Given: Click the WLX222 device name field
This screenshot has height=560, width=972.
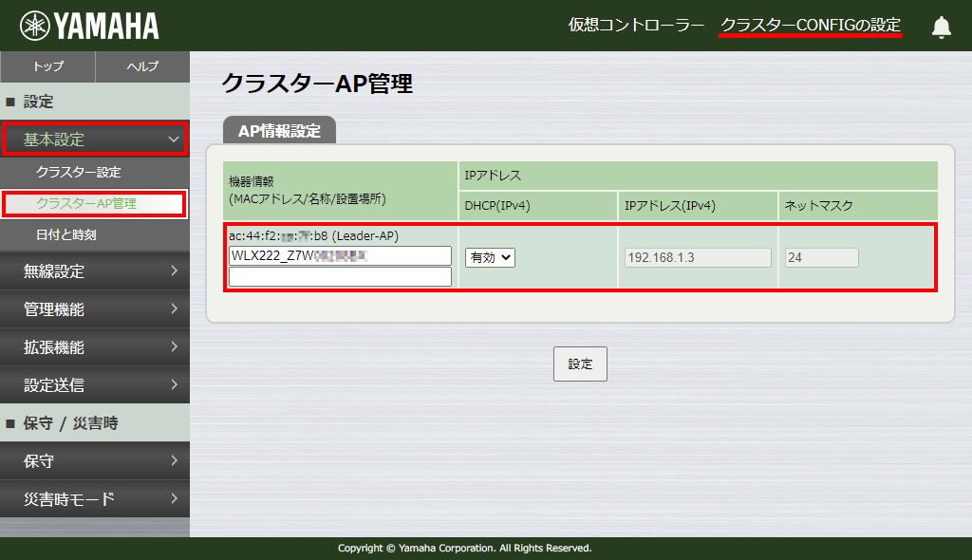Looking at the screenshot, I should pos(338,255).
